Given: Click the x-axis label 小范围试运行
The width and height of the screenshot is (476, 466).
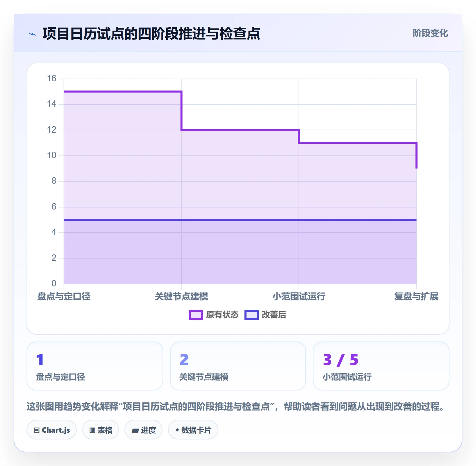Looking at the screenshot, I should pyautogui.click(x=299, y=297).
